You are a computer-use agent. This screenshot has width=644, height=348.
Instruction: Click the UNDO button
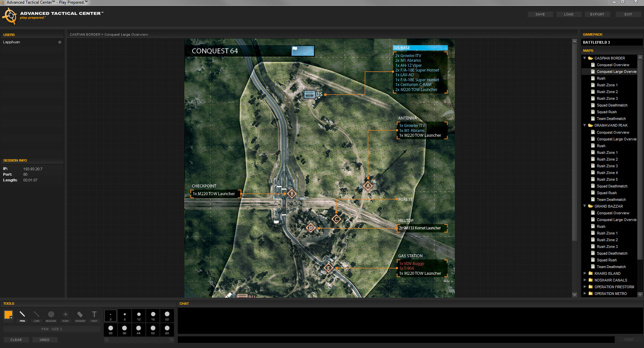pyautogui.click(x=44, y=340)
